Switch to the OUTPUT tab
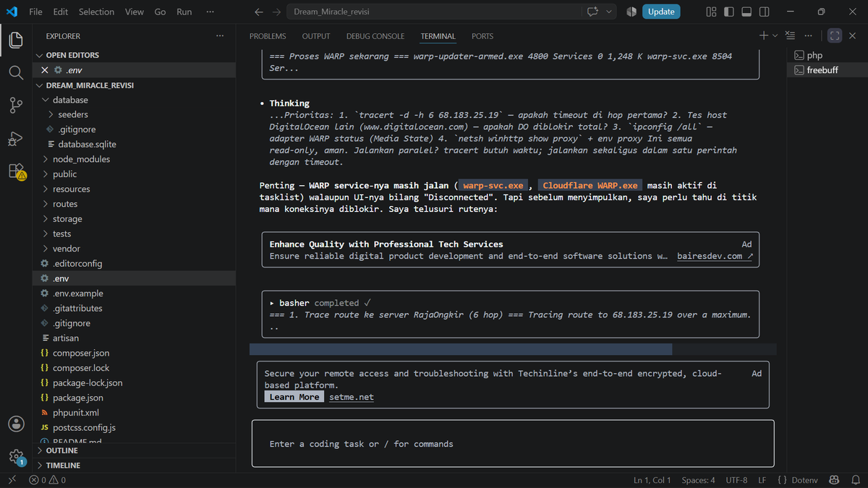The width and height of the screenshot is (868, 488). pos(316,36)
